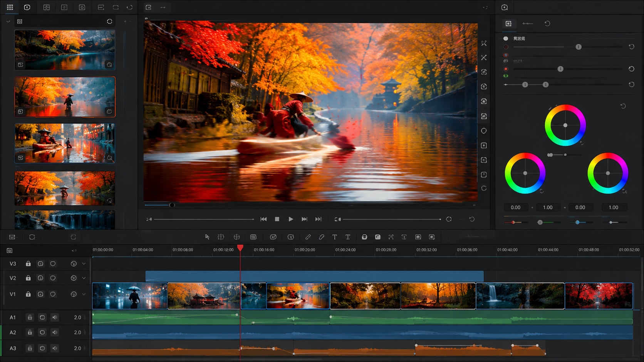The image size is (644, 362).
Task: Move the playhead to 01:00:24:00 on ruler
Action: [345, 250]
